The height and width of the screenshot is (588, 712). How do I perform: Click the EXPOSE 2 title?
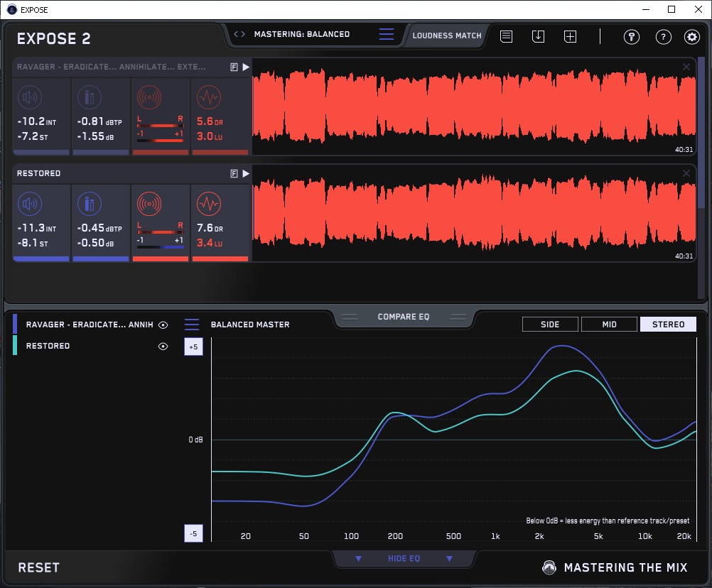click(x=53, y=38)
